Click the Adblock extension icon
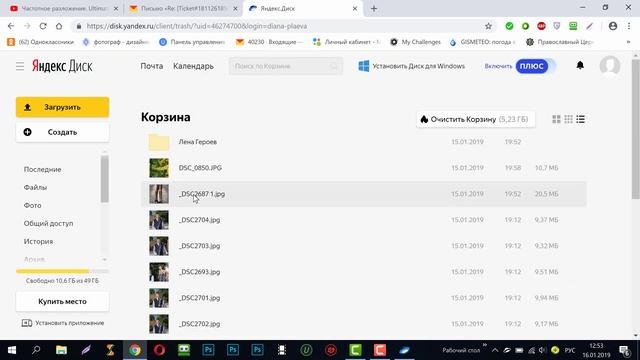640x360 pixels. [541, 26]
